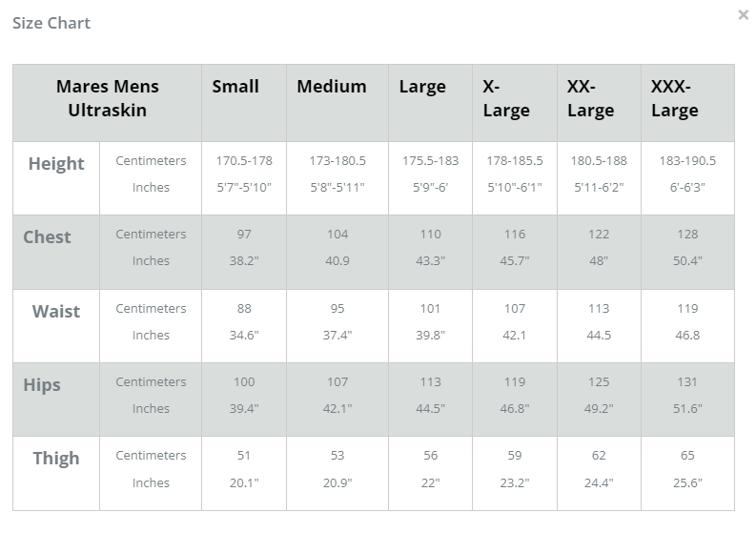Click the 6'-6'3" height value for XXX-Large
The width and height of the screenshot is (756, 533).
tap(687, 187)
